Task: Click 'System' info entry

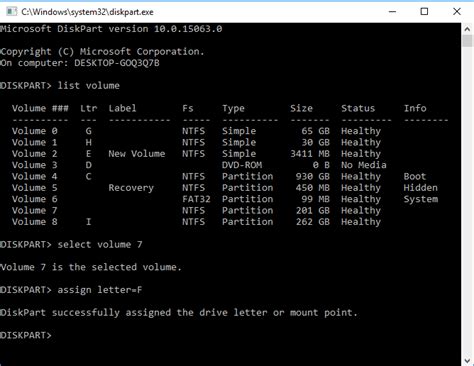Action: 421,199
